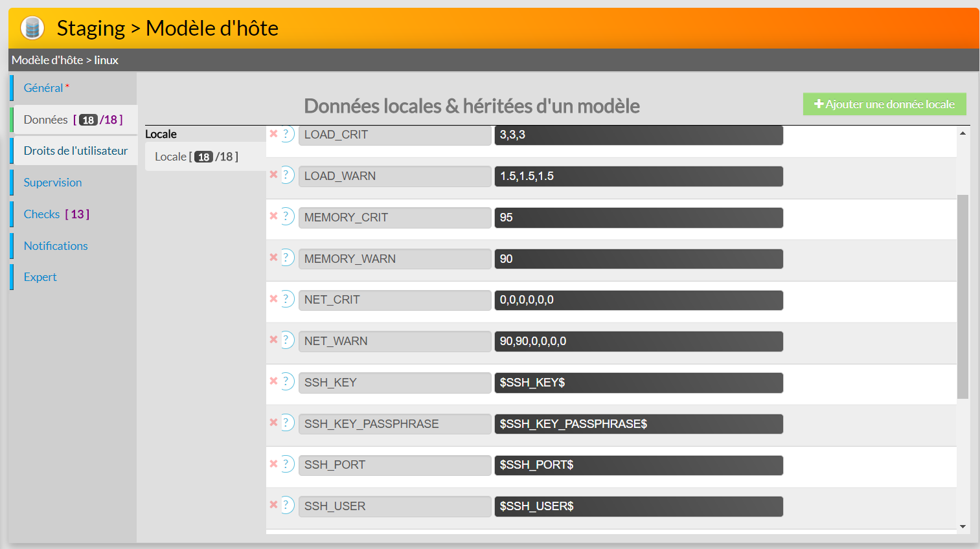Click the Staging database icon in header
The width and height of the screenshot is (980, 549).
[32, 28]
